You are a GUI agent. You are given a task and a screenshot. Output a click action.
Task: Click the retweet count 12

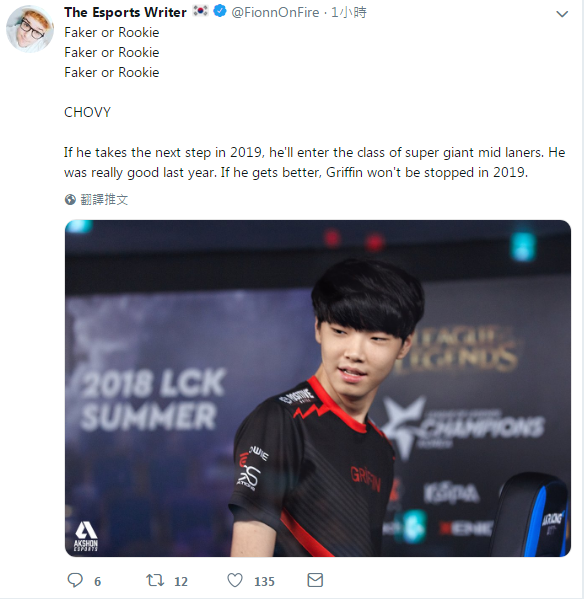click(x=181, y=581)
